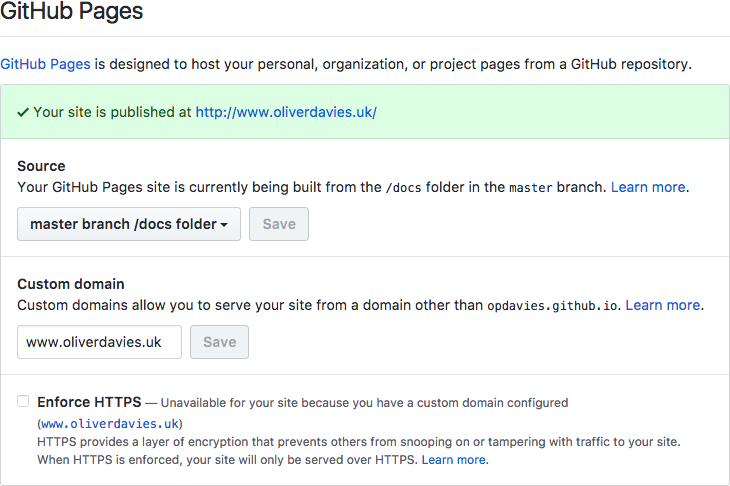The image size is (730, 486).
Task: Click Learn more in the Source section
Action: (x=648, y=187)
